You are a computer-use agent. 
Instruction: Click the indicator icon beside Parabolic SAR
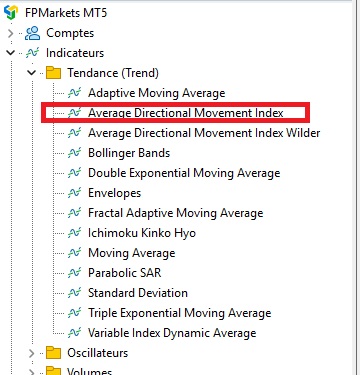[74, 273]
